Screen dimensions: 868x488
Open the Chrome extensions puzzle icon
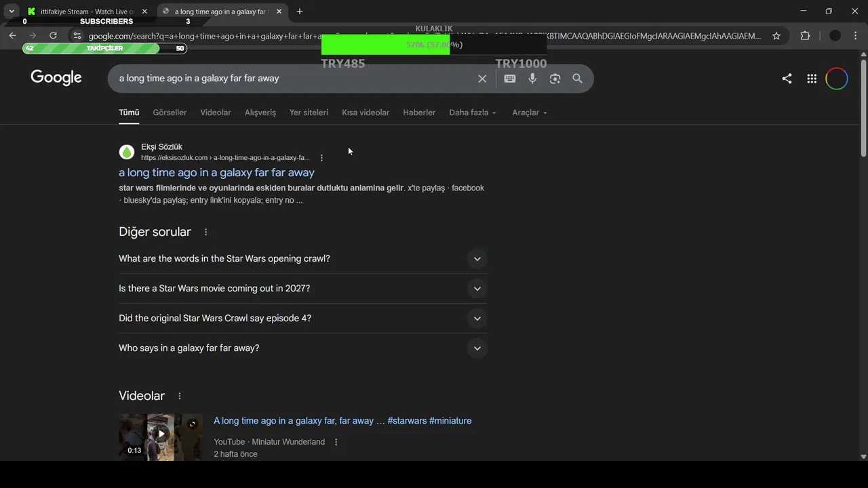[x=805, y=36]
